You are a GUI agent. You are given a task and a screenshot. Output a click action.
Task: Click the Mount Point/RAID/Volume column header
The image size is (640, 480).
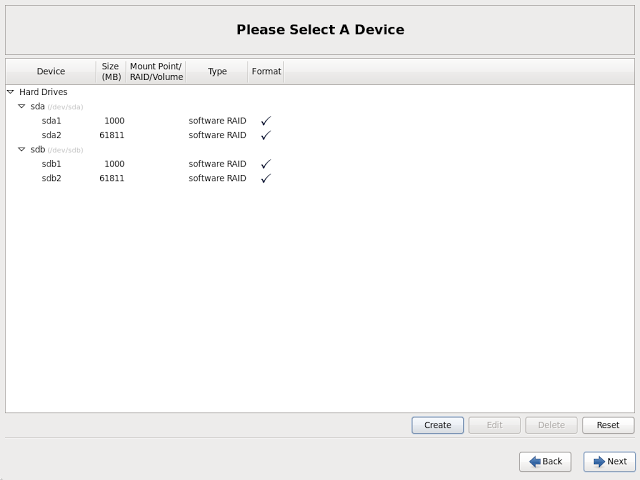(156, 71)
